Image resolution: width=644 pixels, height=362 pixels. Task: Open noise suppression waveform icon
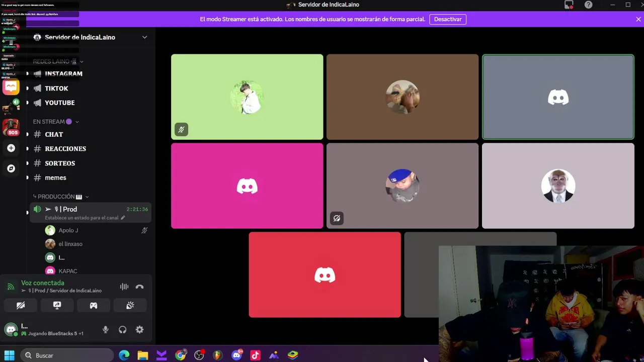coord(124,287)
